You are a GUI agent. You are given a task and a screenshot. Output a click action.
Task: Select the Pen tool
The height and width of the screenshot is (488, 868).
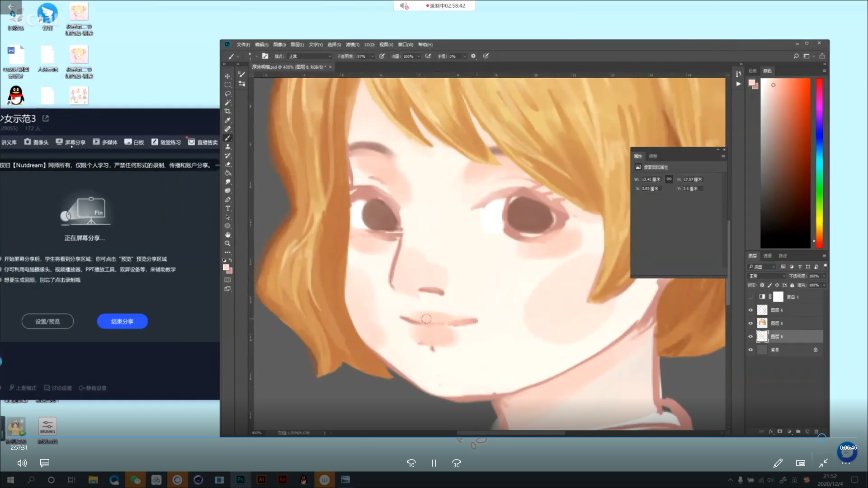[x=227, y=199]
